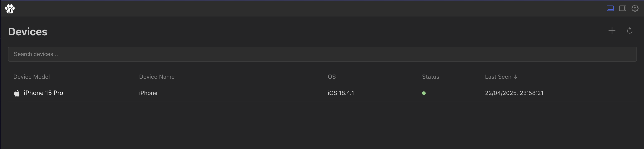
Task: Click the iOS 18.4.1 version cell
Action: pyautogui.click(x=341, y=93)
